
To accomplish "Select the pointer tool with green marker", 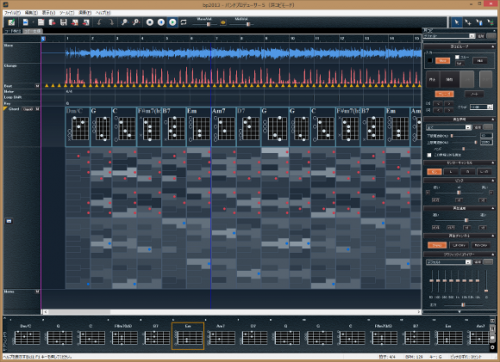I will pos(490,22).
